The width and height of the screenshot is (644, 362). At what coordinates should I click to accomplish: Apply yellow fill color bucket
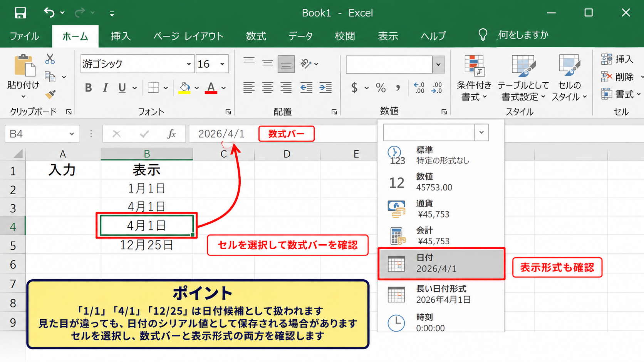pos(184,88)
